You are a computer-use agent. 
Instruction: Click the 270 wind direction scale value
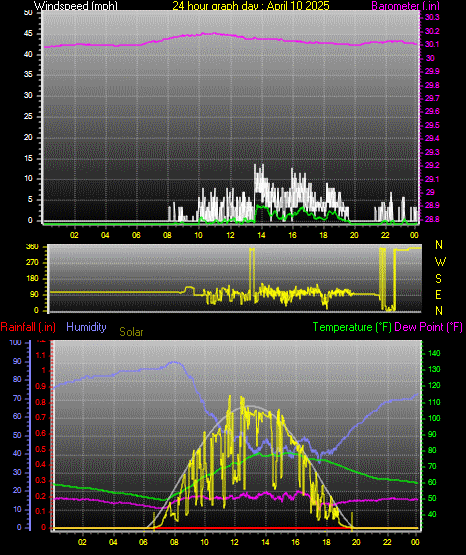pyautogui.click(x=32, y=263)
